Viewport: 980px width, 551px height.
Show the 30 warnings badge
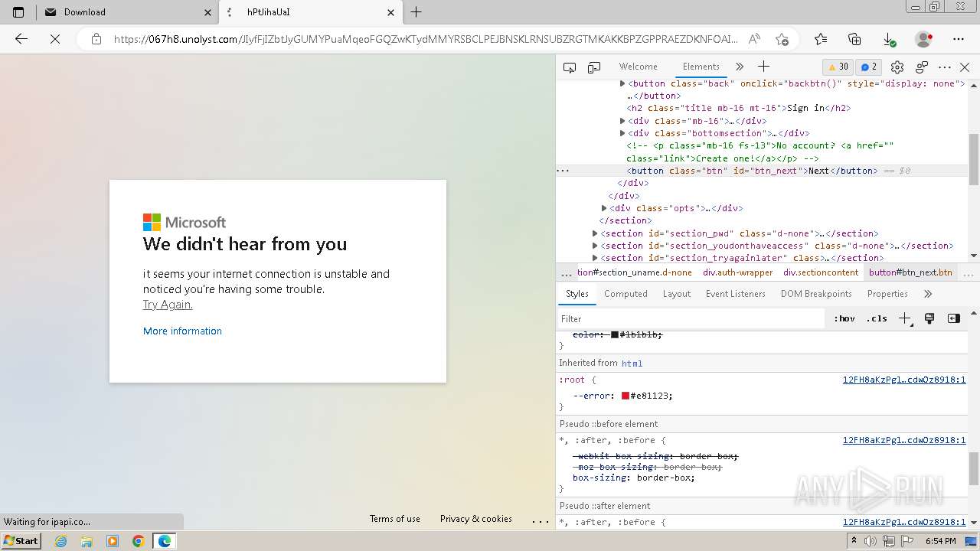(x=838, y=67)
